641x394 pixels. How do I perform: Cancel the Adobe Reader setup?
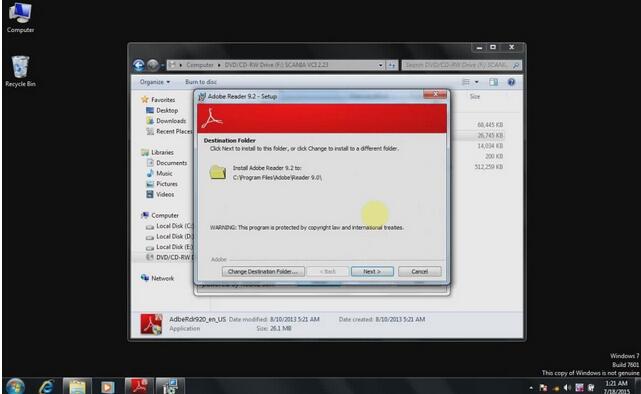(419, 271)
